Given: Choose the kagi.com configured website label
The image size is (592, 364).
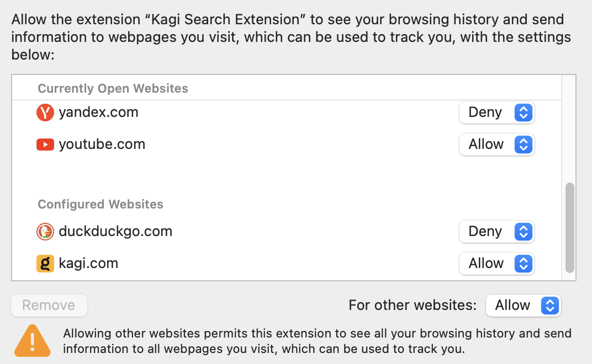Looking at the screenshot, I should [88, 264].
